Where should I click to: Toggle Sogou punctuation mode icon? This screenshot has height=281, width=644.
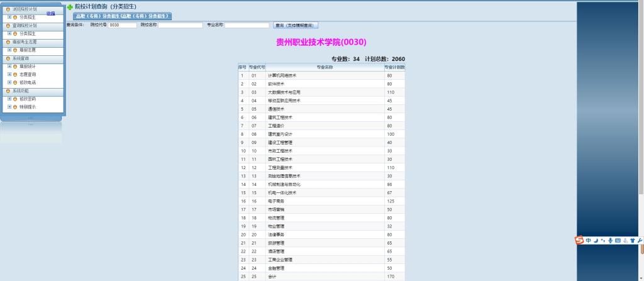click(x=603, y=240)
